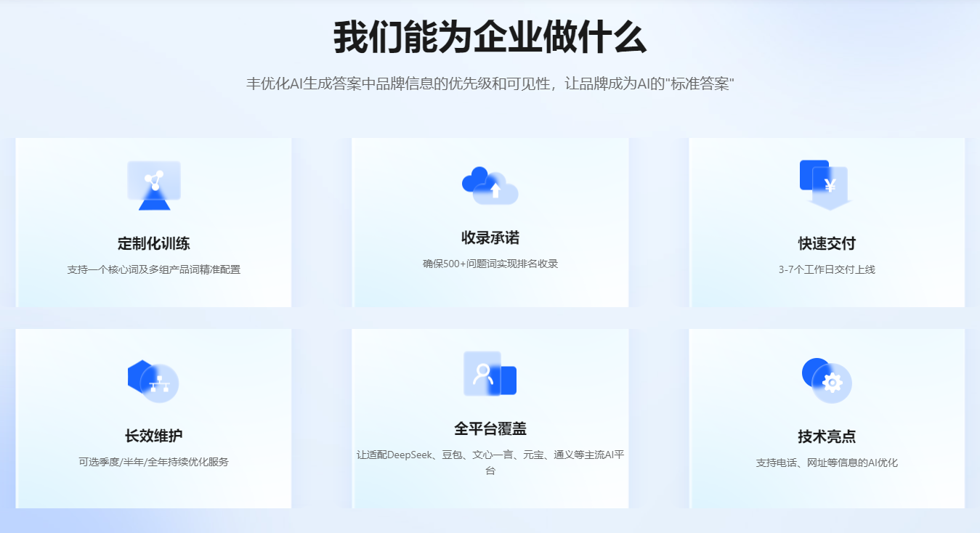The width and height of the screenshot is (980, 533).
Task: Select the 长效维护 heading
Action: tap(154, 436)
